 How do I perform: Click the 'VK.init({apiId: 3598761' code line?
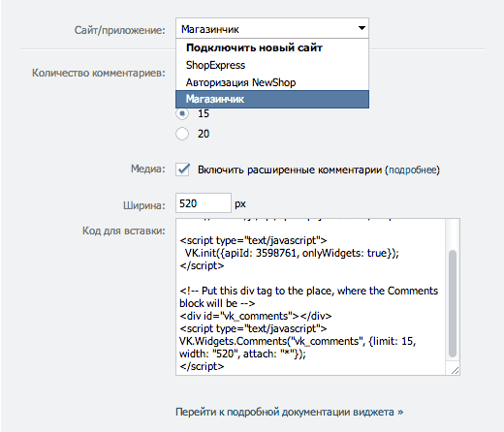[x=292, y=253]
